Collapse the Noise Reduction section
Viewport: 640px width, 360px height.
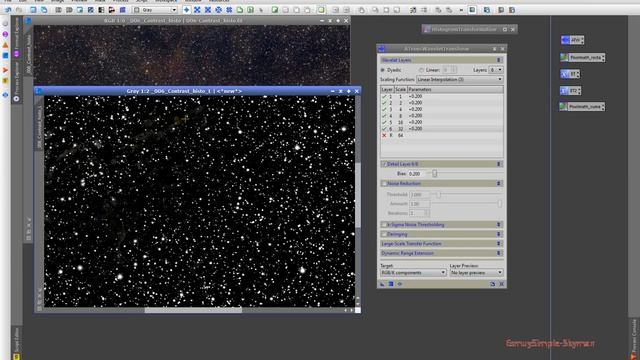point(498,184)
